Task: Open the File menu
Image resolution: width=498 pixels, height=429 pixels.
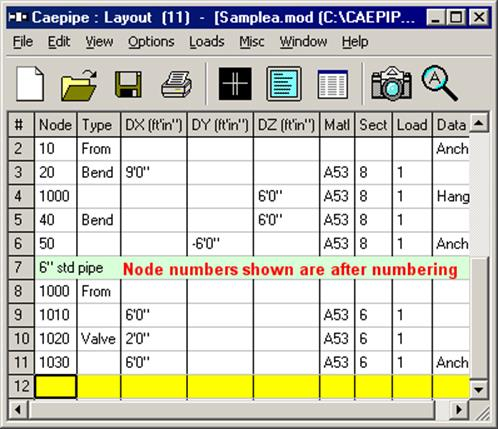Action: [23, 42]
